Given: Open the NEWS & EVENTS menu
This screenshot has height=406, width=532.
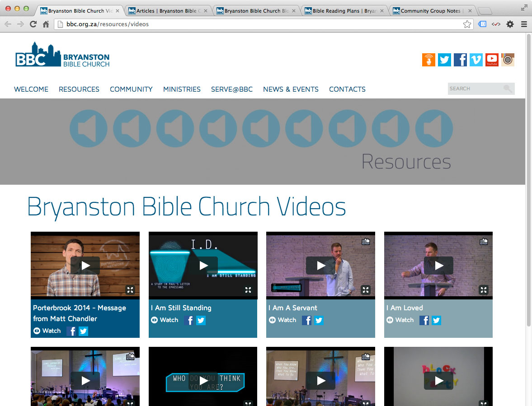Looking at the screenshot, I should click(x=291, y=89).
